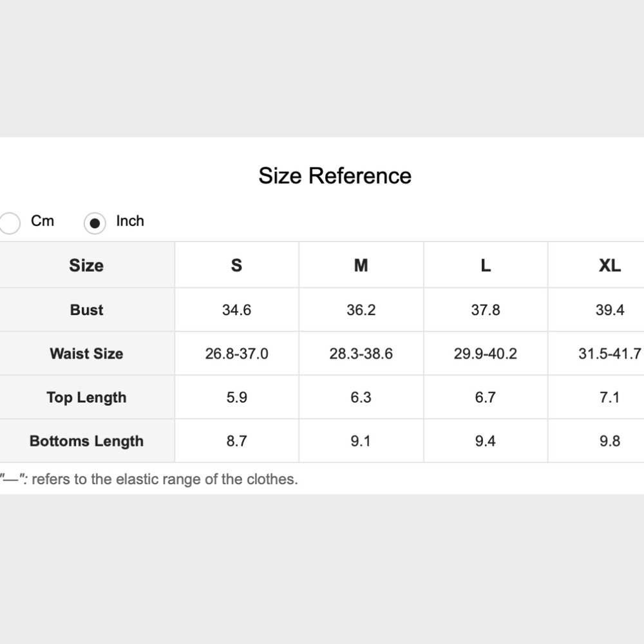
Task: Click the Size Reference heading
Action: coord(335,176)
